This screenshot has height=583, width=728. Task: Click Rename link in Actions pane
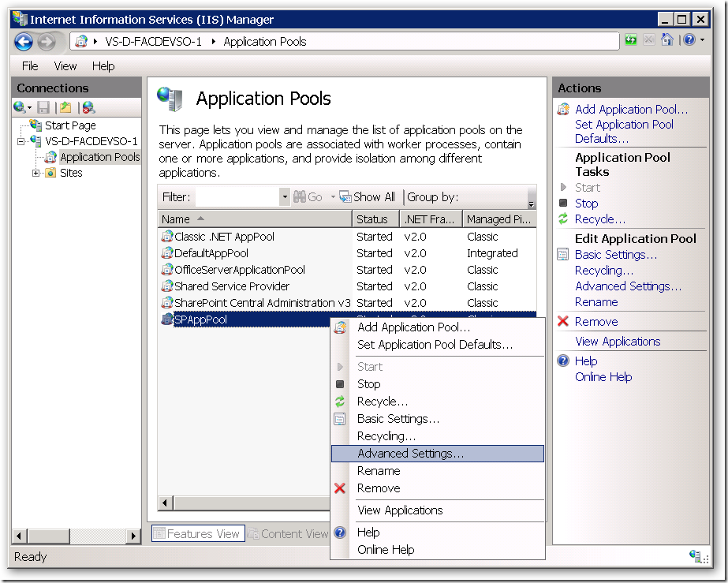pyautogui.click(x=596, y=302)
